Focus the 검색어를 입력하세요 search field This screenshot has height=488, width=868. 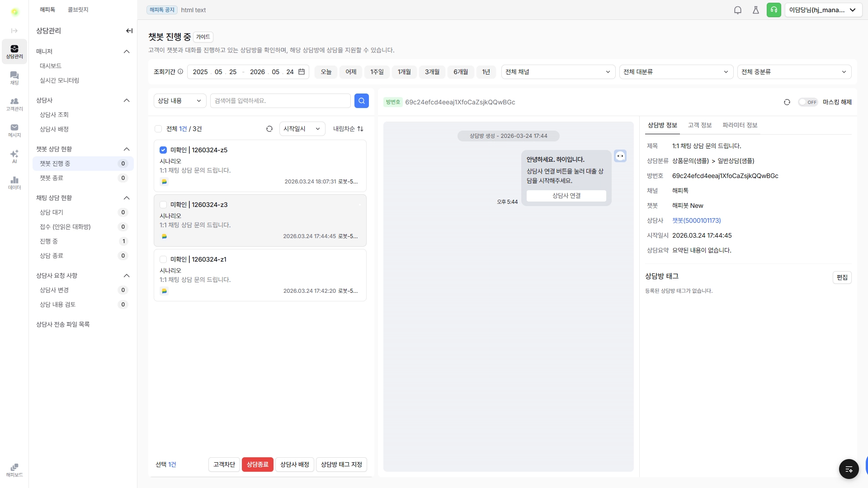click(280, 101)
